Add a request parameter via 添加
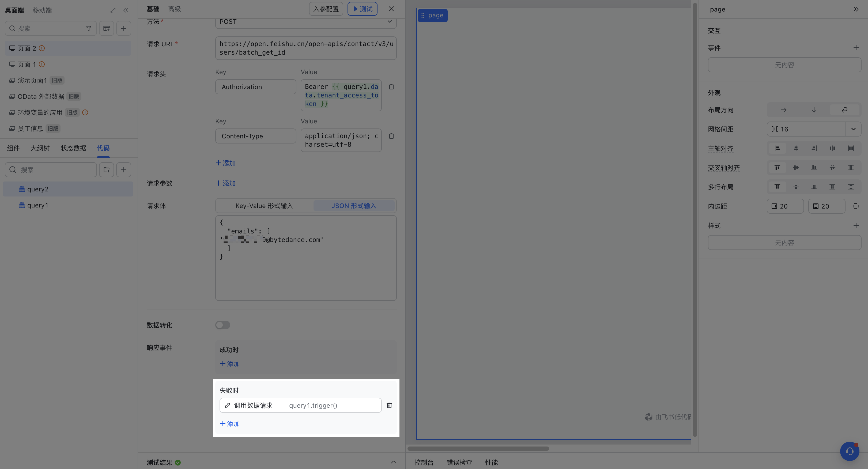This screenshot has height=469, width=868. pyautogui.click(x=225, y=183)
